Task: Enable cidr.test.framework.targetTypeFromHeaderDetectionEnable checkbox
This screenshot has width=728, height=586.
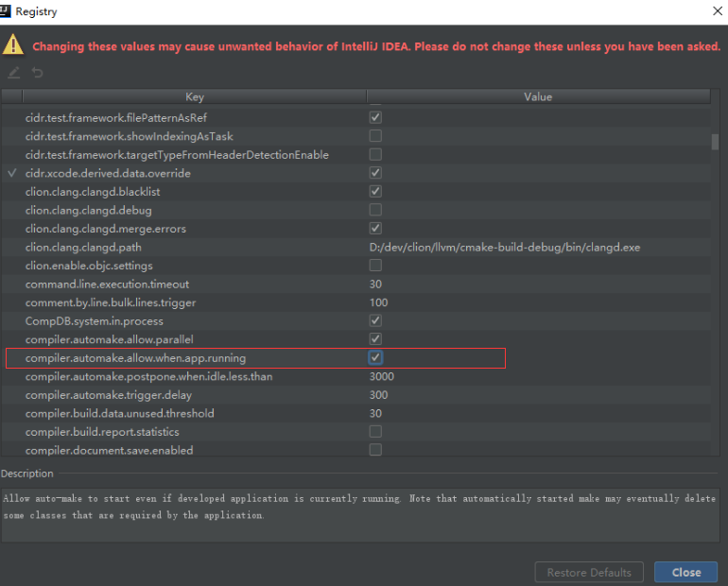Action: 375,154
